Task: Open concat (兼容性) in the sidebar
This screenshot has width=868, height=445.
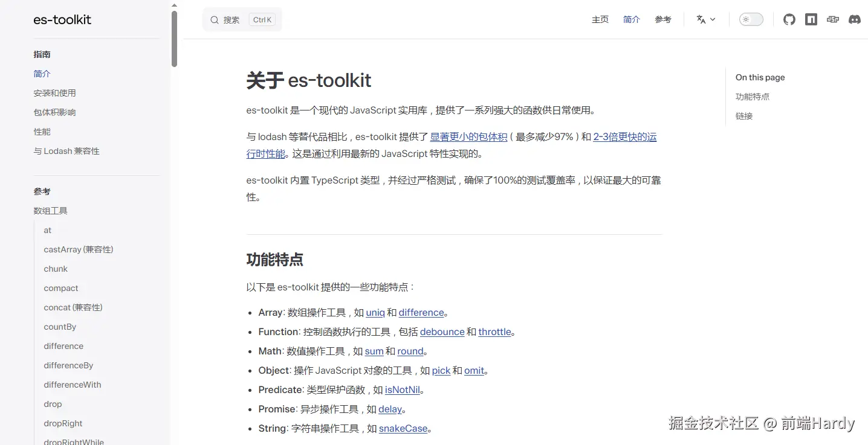Action: click(x=73, y=307)
